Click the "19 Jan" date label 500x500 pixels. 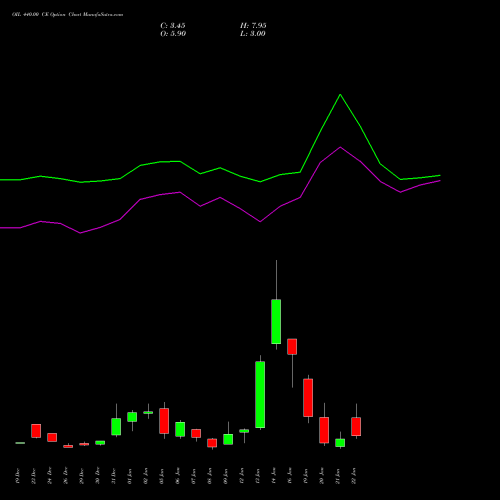(306, 476)
